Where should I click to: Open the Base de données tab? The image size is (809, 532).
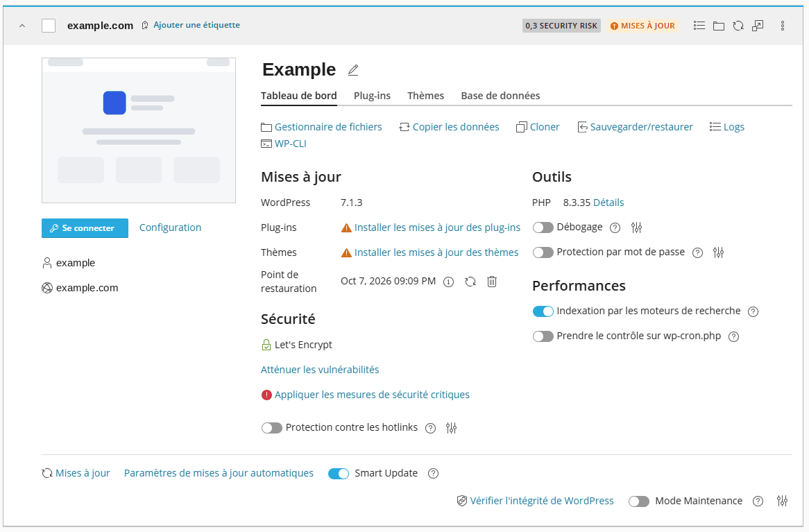click(x=500, y=96)
